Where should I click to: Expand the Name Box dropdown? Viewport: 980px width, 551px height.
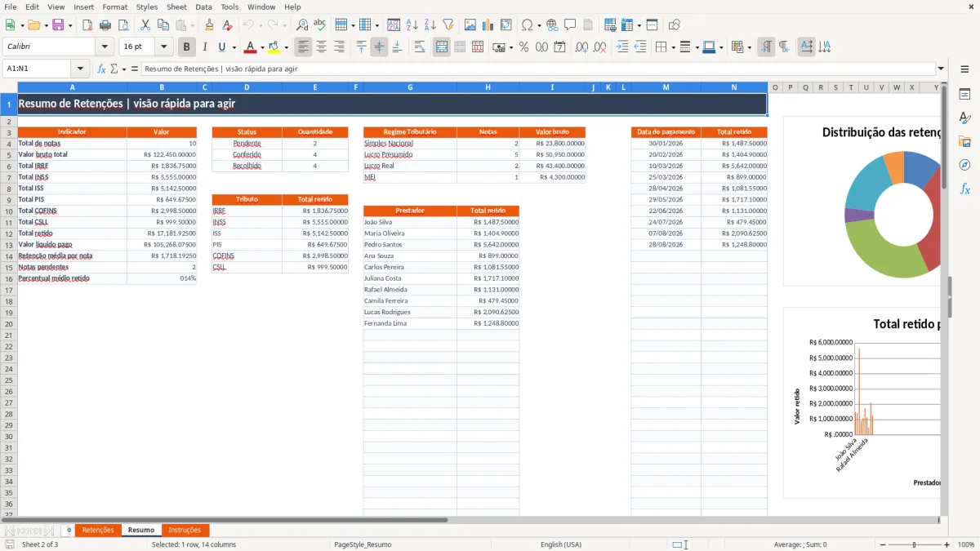point(80,69)
